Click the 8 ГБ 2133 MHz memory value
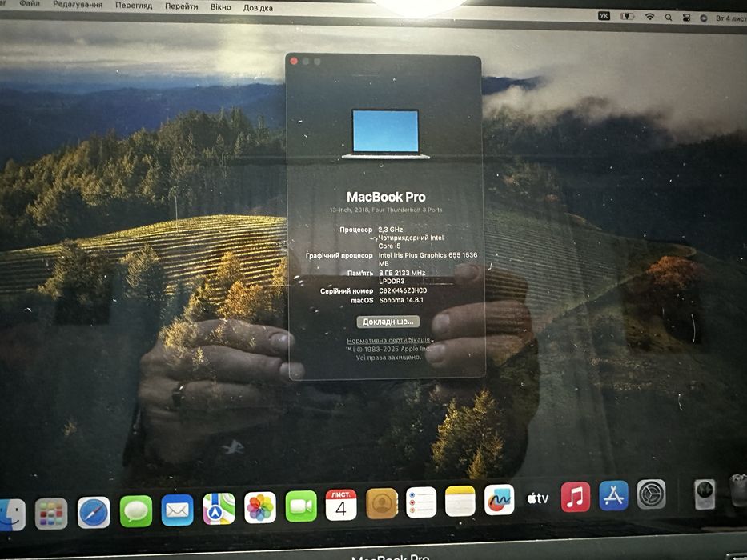Image resolution: width=747 pixels, height=560 pixels. coord(402,273)
